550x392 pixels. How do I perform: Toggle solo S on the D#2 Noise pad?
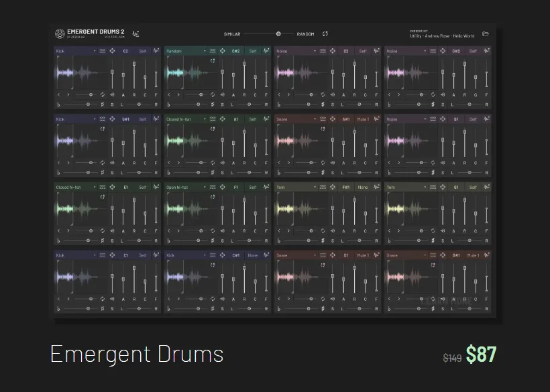[x=443, y=105]
